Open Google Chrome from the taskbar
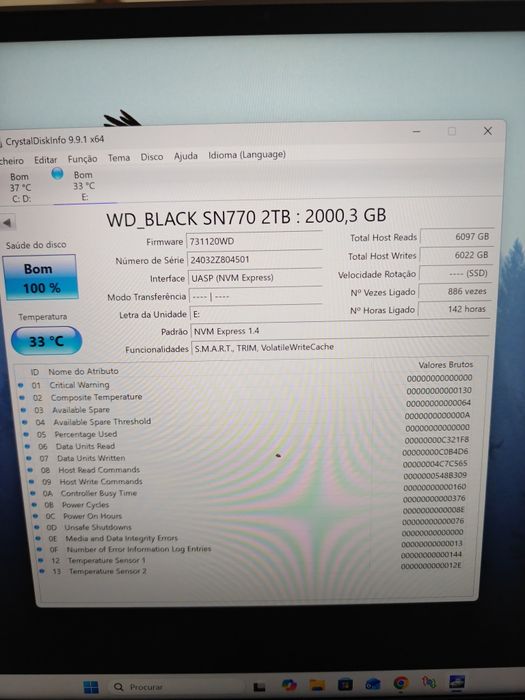Viewport: 525px width, 700px height. tap(400, 683)
